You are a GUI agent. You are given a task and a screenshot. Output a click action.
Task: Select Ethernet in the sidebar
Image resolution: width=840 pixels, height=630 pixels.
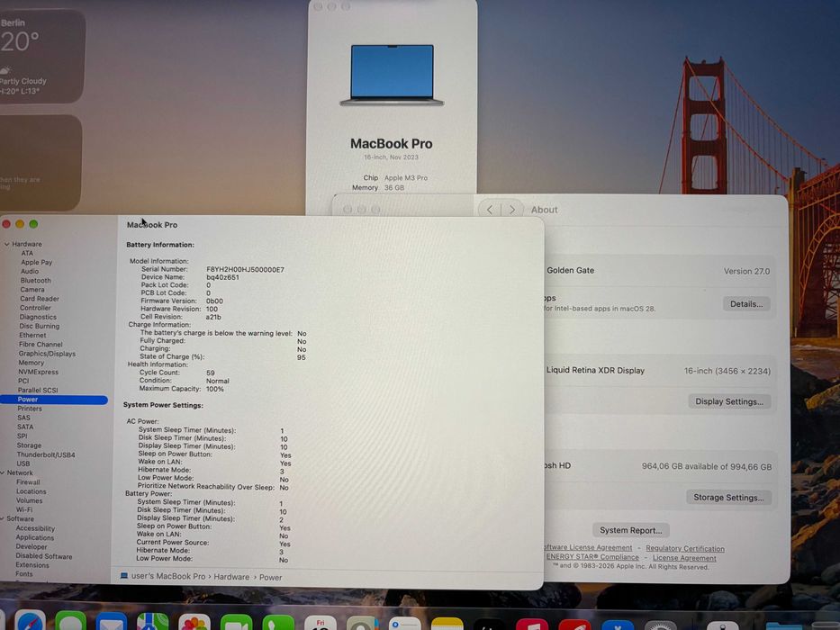(x=32, y=336)
